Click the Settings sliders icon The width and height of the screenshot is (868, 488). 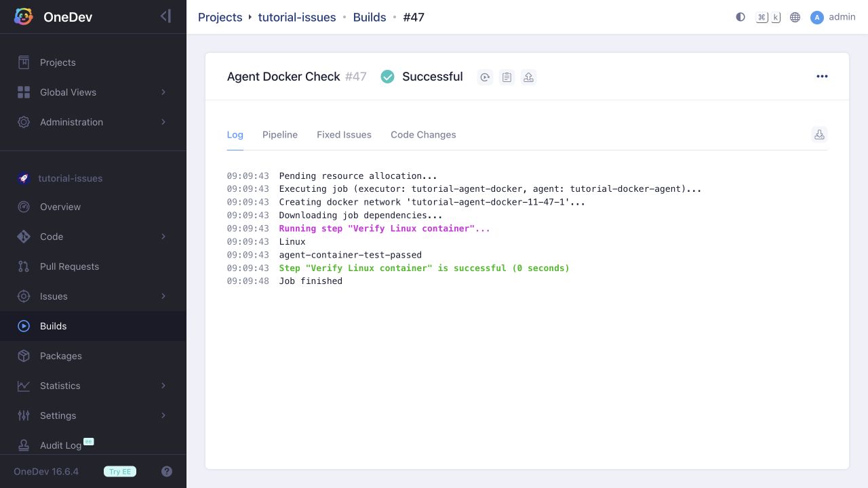(x=24, y=415)
